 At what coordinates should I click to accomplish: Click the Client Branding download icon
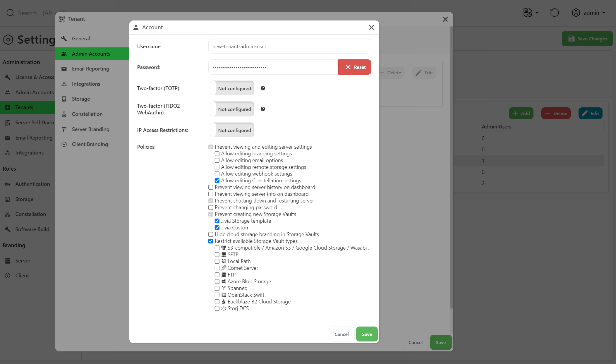(x=64, y=144)
